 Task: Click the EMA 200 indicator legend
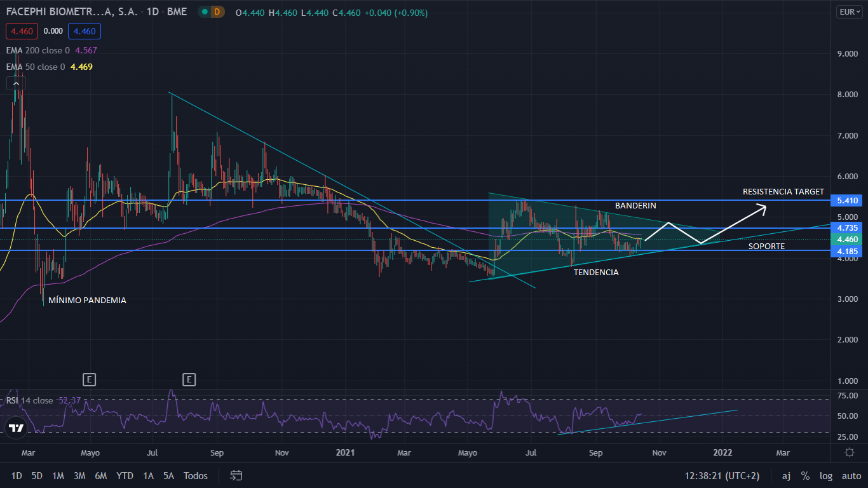pyautogui.click(x=52, y=50)
